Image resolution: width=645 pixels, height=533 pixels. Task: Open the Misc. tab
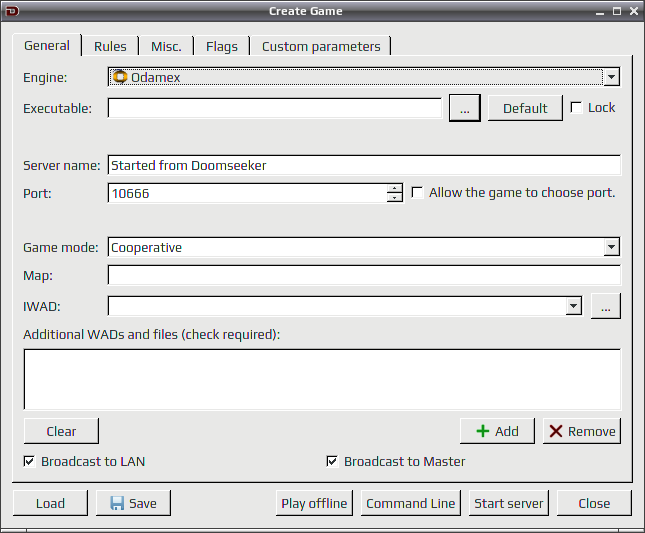tap(166, 46)
